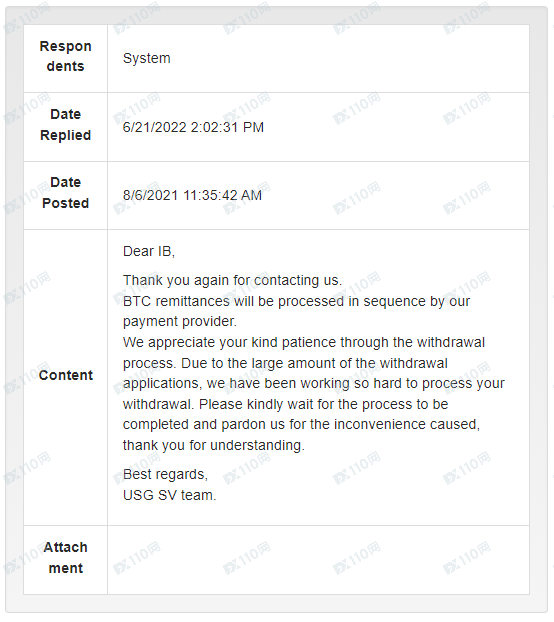
Task: Click the line mentioning large amount of withdrawal
Action: pyautogui.click(x=285, y=363)
